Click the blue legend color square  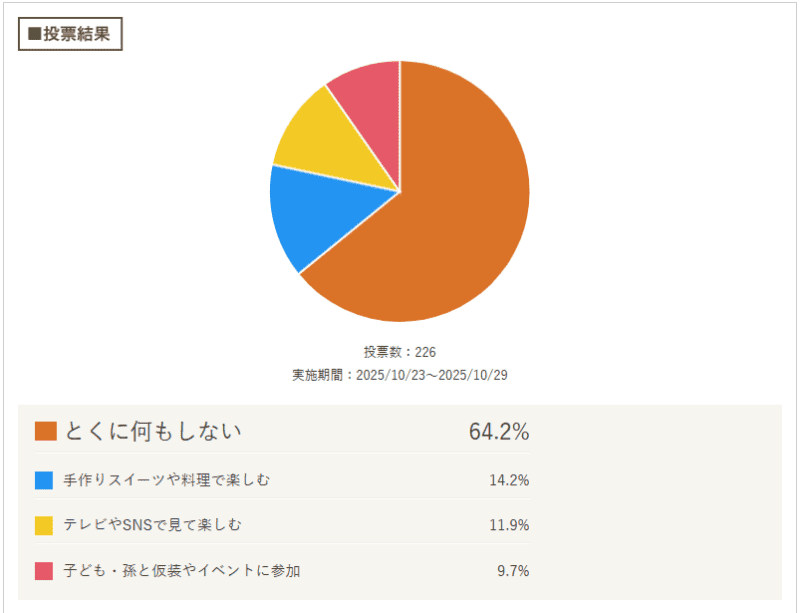click(x=44, y=480)
